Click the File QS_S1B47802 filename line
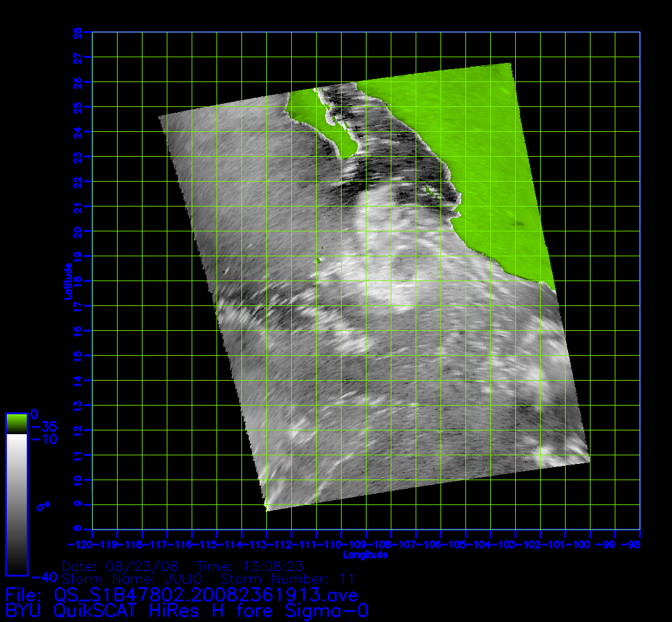672x622 pixels. [x=182, y=595]
